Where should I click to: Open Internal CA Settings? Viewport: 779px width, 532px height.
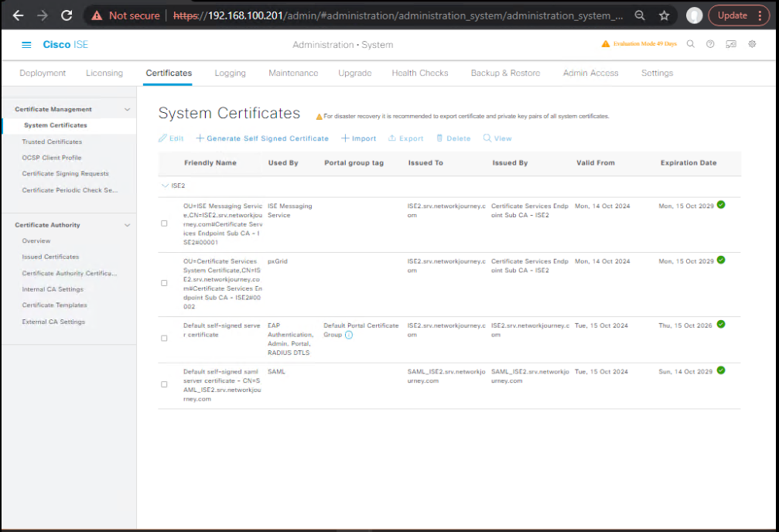(x=53, y=289)
